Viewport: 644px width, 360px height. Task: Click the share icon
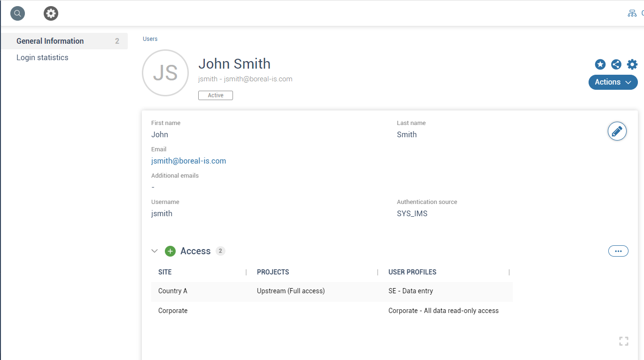click(616, 65)
